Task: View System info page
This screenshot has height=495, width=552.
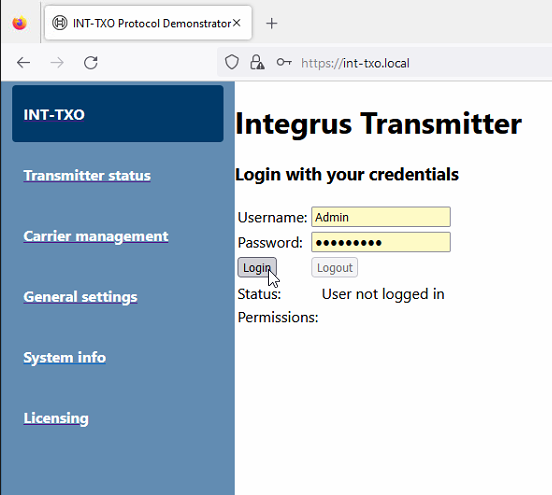Action: [64, 357]
